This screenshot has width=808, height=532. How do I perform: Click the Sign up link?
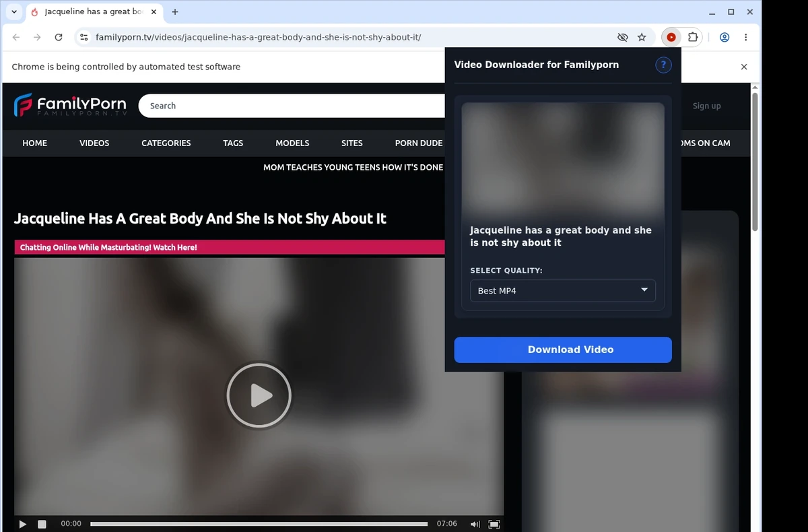[x=706, y=106]
